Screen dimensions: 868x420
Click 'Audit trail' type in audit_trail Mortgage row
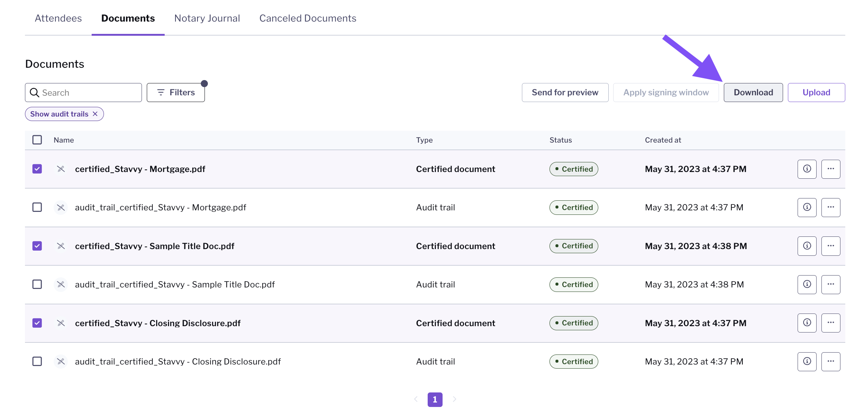pyautogui.click(x=435, y=207)
